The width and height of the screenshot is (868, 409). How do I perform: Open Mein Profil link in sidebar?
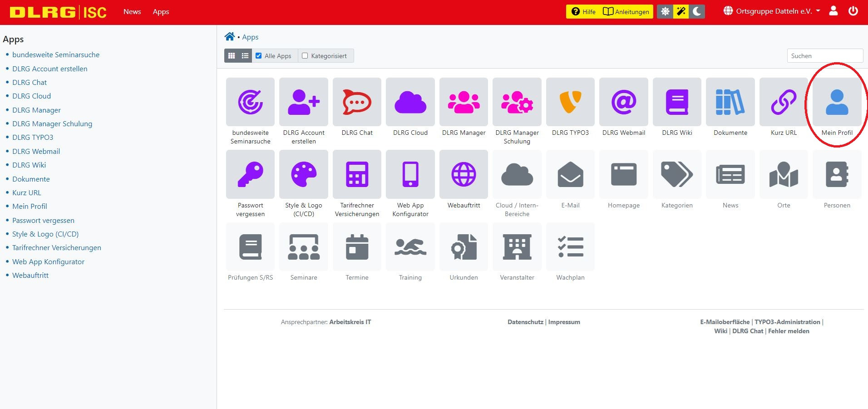(30, 206)
